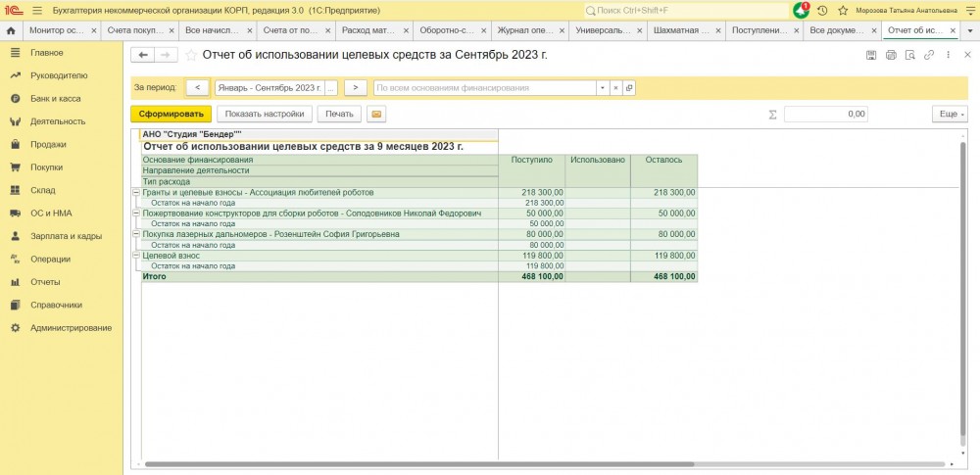Click the printer icon in report header
This screenshot has height=475, width=980.
[x=891, y=55]
